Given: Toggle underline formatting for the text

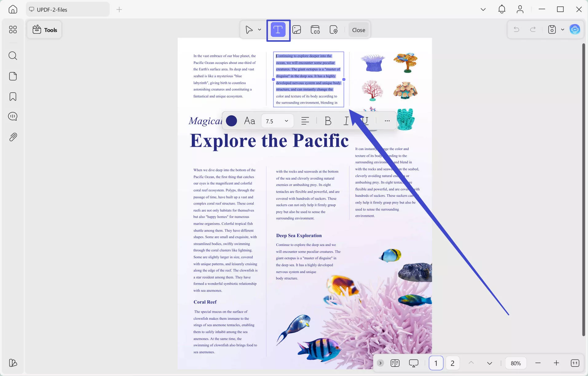Looking at the screenshot, I should coord(365,121).
